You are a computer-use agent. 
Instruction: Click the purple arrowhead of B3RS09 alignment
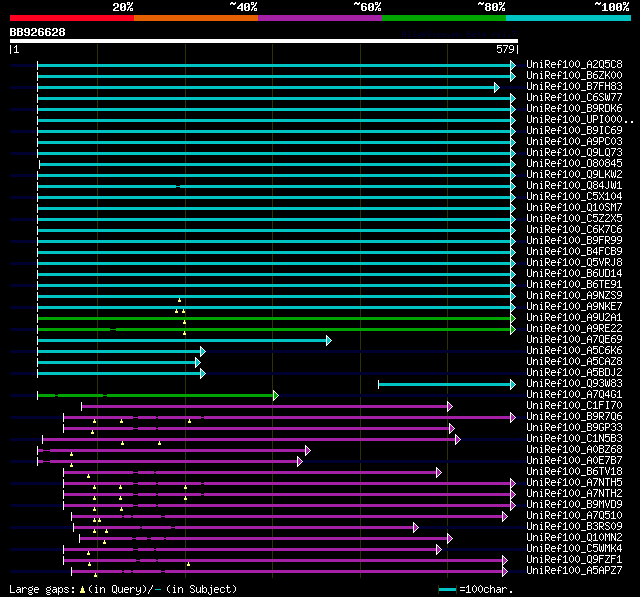(416, 528)
